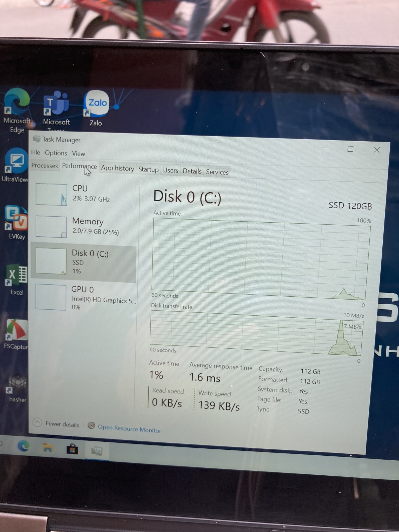Screen dimensions: 399x532
Task: Open the Microsoft Edge desktop shortcut
Action: tap(17, 103)
